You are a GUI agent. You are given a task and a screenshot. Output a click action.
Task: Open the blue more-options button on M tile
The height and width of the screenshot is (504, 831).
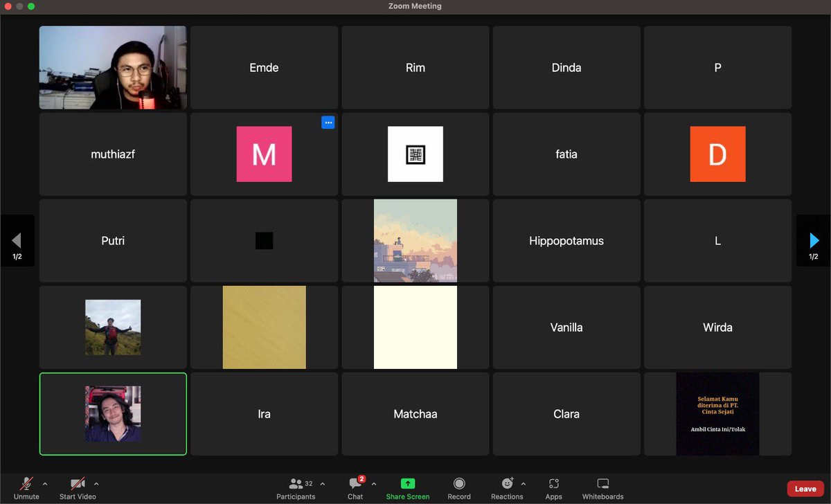click(x=328, y=123)
